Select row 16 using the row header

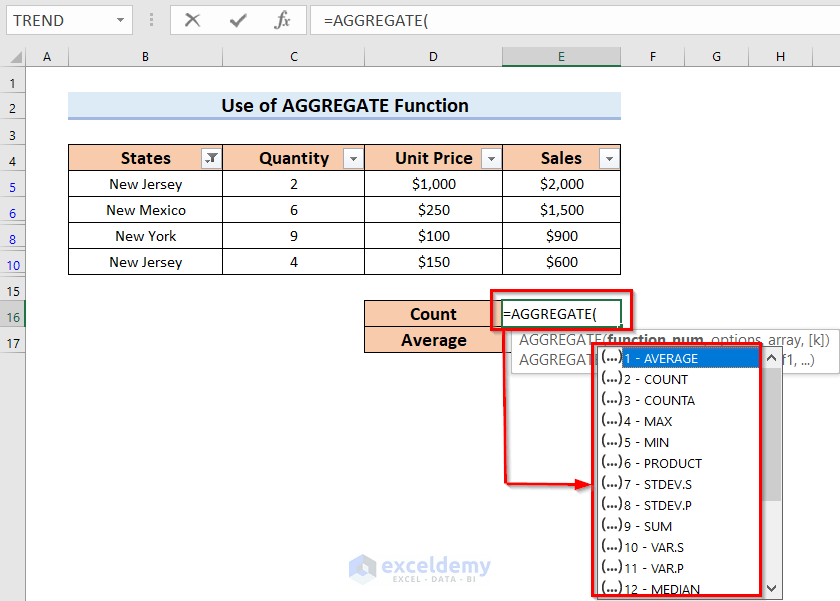click(x=14, y=315)
